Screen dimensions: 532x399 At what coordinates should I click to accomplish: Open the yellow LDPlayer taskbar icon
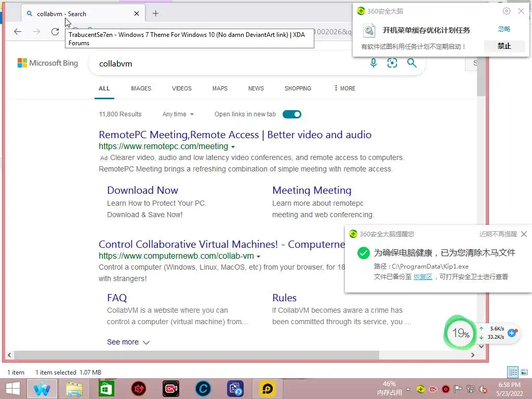[268, 389]
